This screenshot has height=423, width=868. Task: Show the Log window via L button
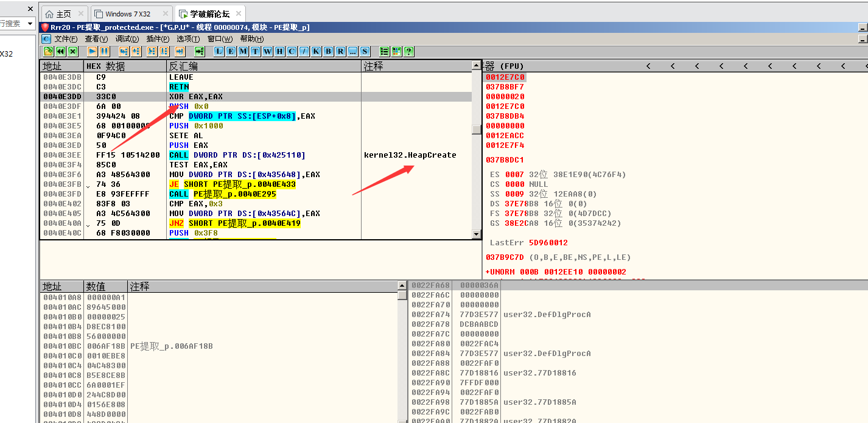click(219, 52)
